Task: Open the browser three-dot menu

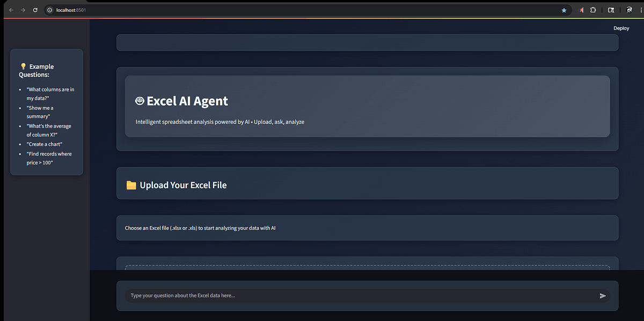Action: pyautogui.click(x=641, y=10)
